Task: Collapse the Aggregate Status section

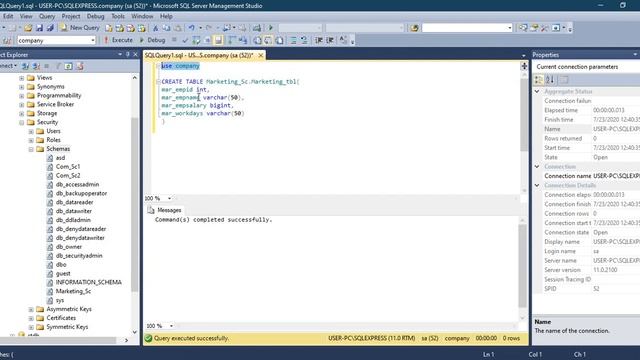Action: (537, 91)
